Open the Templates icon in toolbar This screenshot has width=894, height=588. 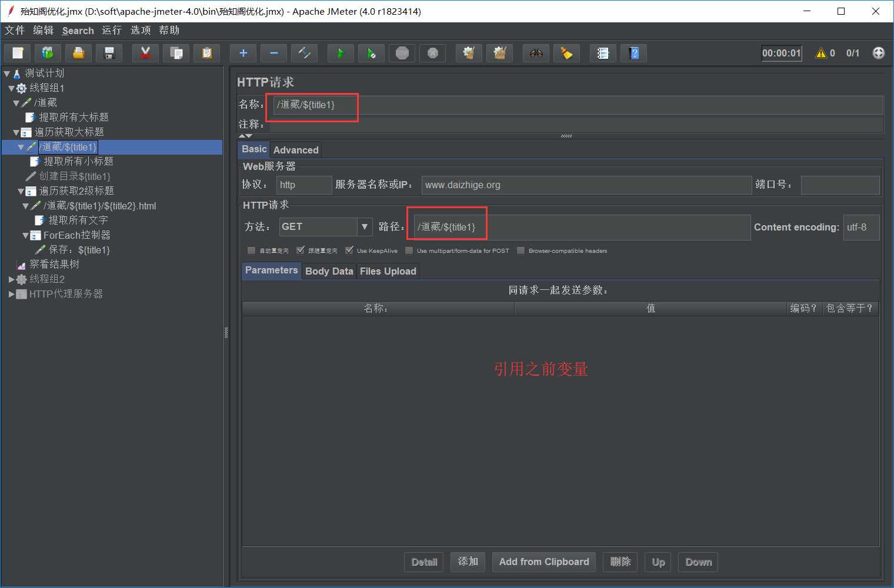(x=48, y=53)
